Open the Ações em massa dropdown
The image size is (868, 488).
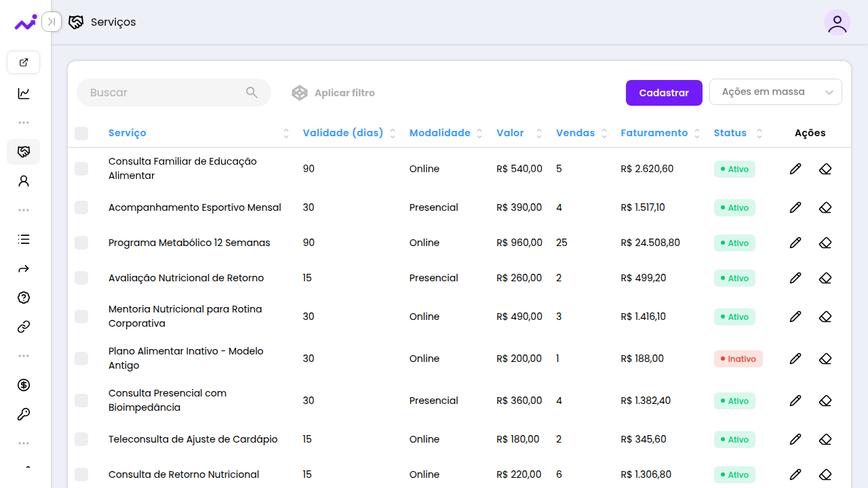(x=776, y=92)
